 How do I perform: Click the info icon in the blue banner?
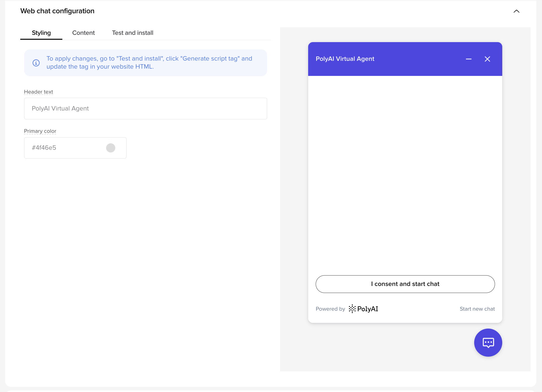[36, 63]
